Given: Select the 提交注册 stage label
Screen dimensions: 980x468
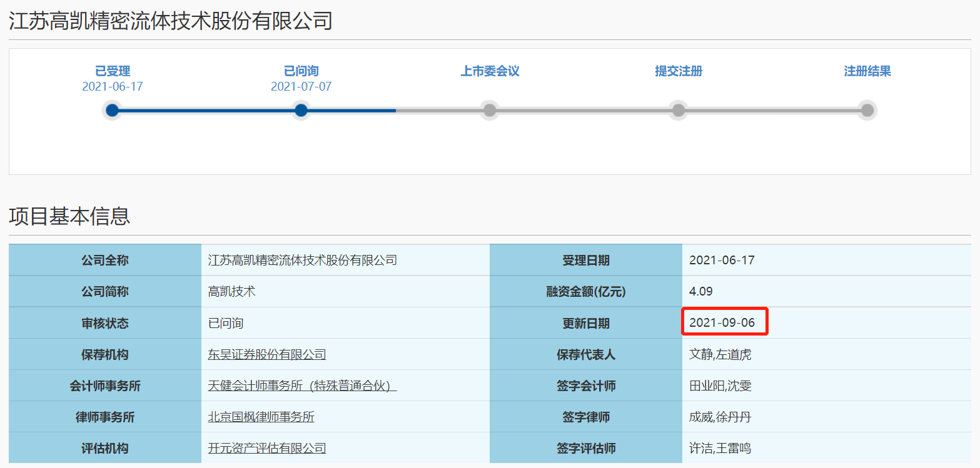Looking at the screenshot, I should pos(679,71).
